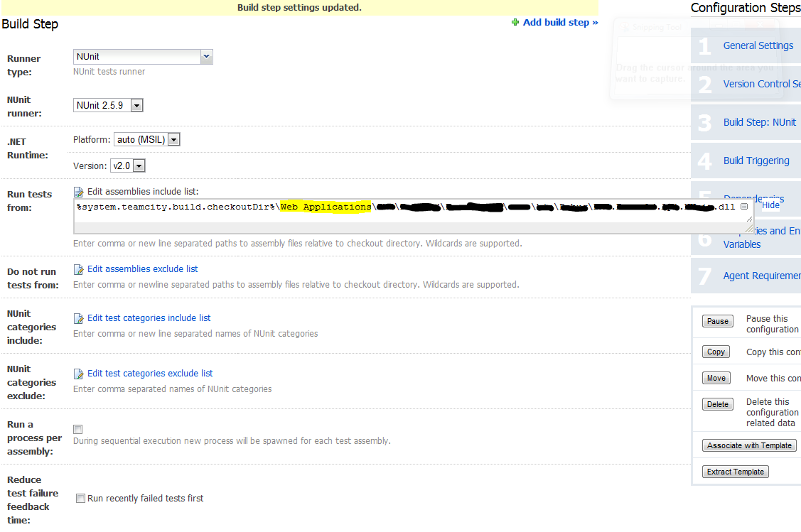Screen dimensions: 801x532
Task: Enable Run a process per assembly checkbox
Action: [x=78, y=430]
